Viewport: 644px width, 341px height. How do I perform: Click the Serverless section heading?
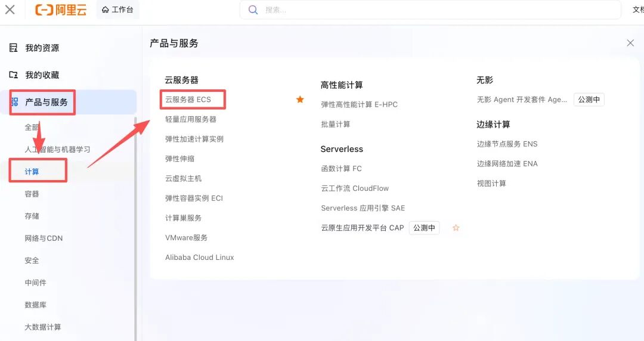342,148
